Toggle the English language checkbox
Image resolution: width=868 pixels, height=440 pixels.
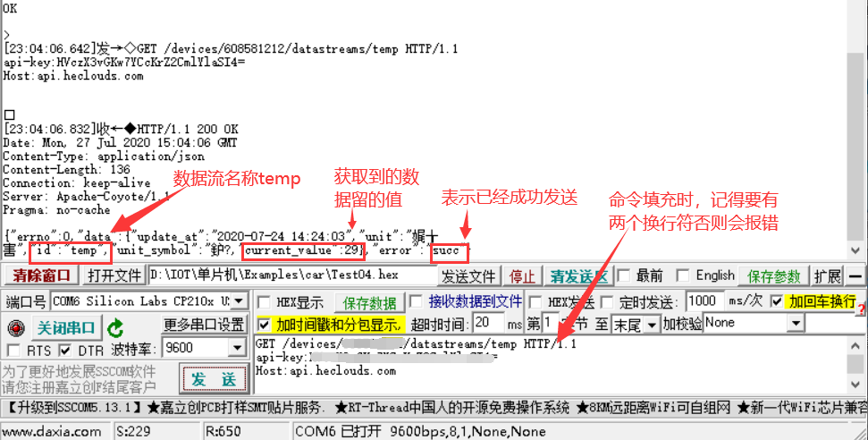tap(683, 275)
